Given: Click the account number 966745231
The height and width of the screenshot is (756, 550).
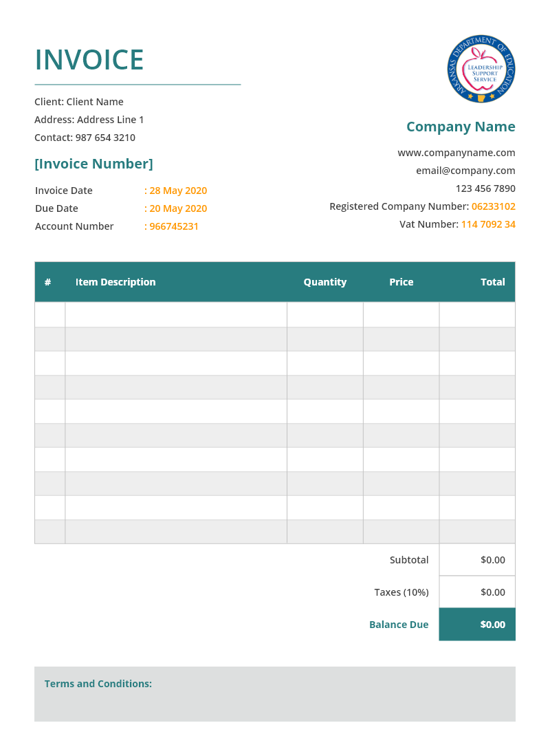Looking at the screenshot, I should tap(173, 226).
